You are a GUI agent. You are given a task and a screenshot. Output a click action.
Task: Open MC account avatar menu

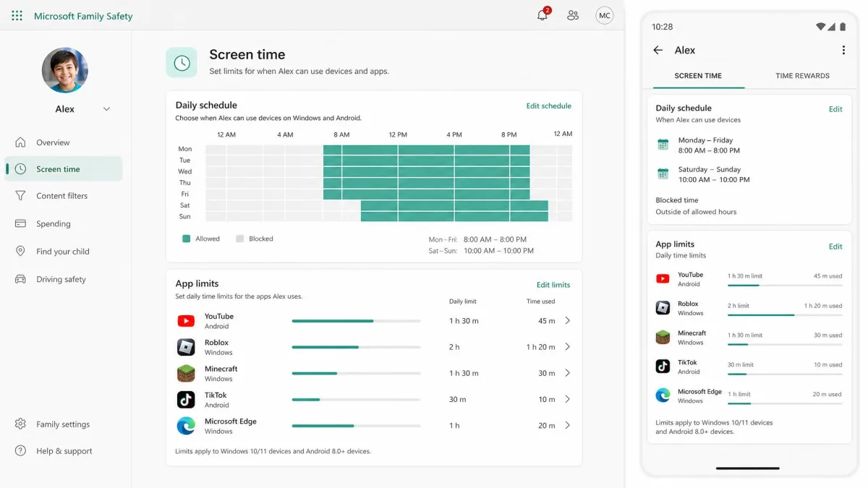[605, 15]
